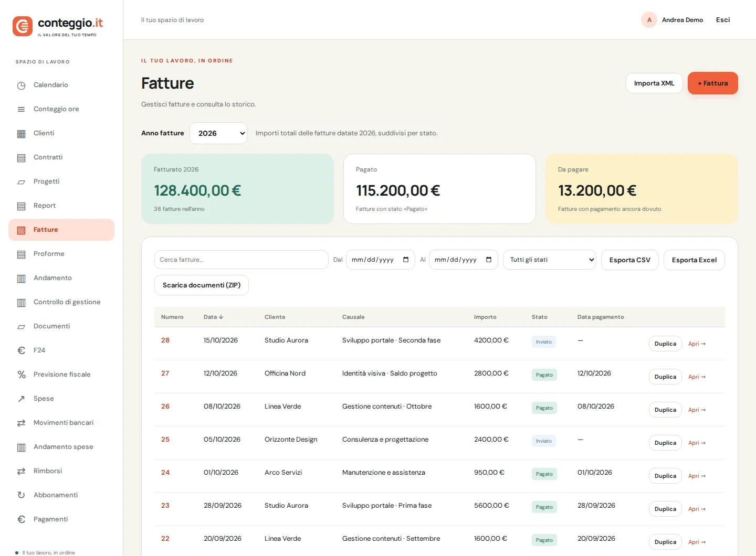This screenshot has height=556, width=756.
Task: Click the Report sidebar icon
Action: (x=21, y=206)
